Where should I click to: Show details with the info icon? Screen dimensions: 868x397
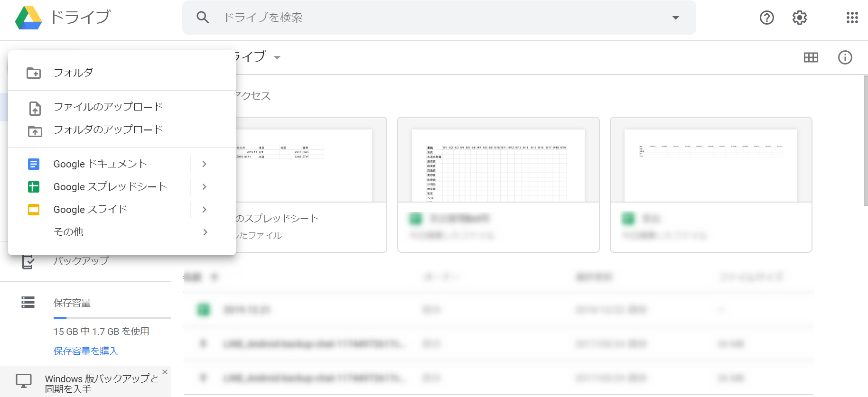(845, 57)
